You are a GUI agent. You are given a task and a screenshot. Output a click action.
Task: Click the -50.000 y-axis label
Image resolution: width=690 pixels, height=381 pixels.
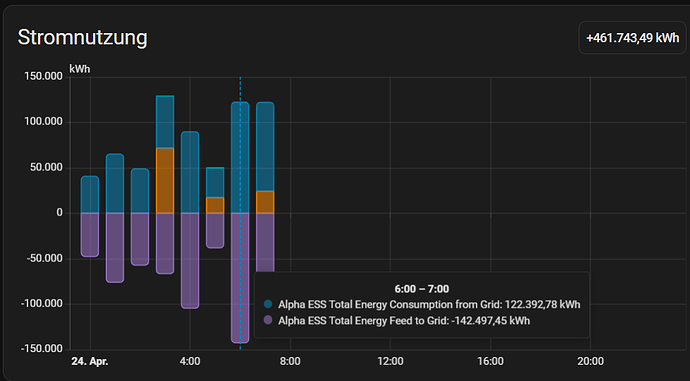pyautogui.click(x=44, y=259)
